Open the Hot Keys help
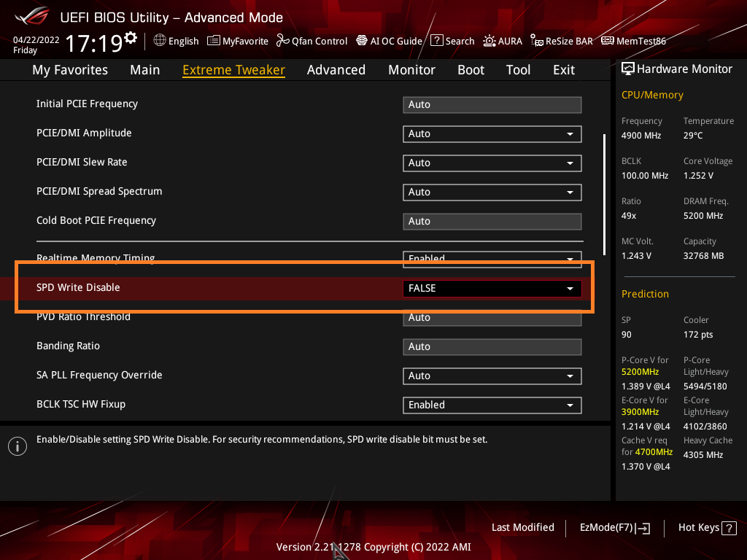This screenshot has height=560, width=747. pyautogui.click(x=706, y=527)
